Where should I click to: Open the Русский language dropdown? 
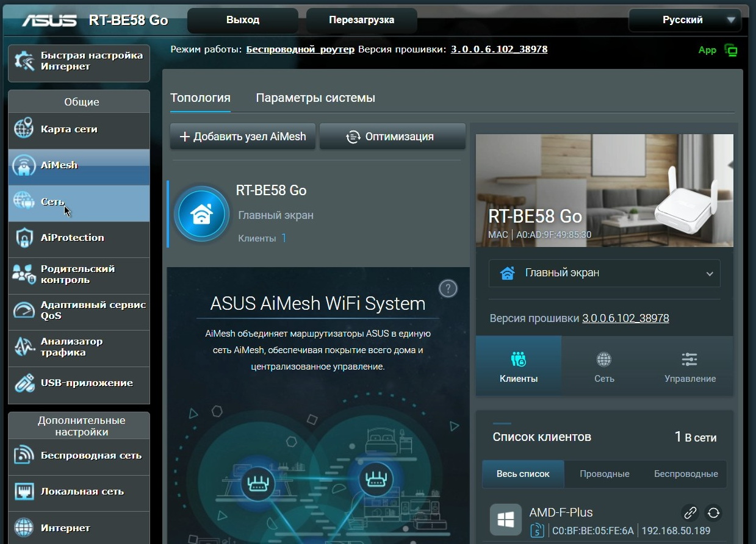pos(685,20)
